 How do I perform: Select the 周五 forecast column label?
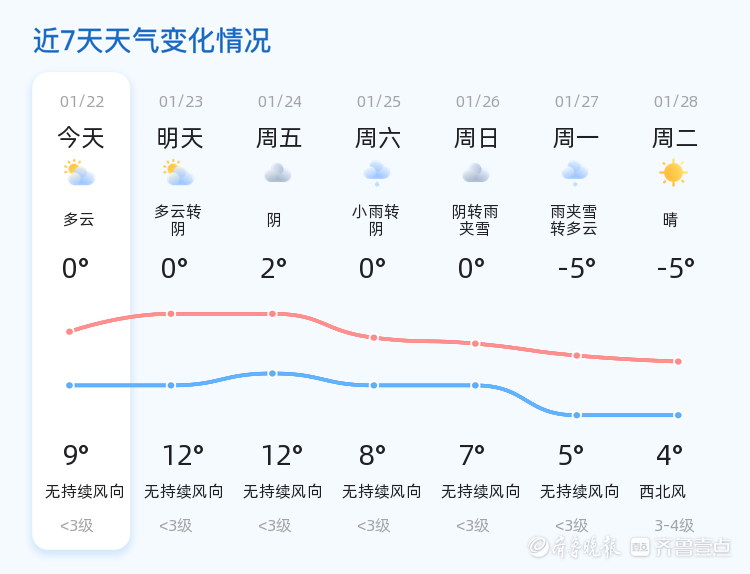point(279,138)
